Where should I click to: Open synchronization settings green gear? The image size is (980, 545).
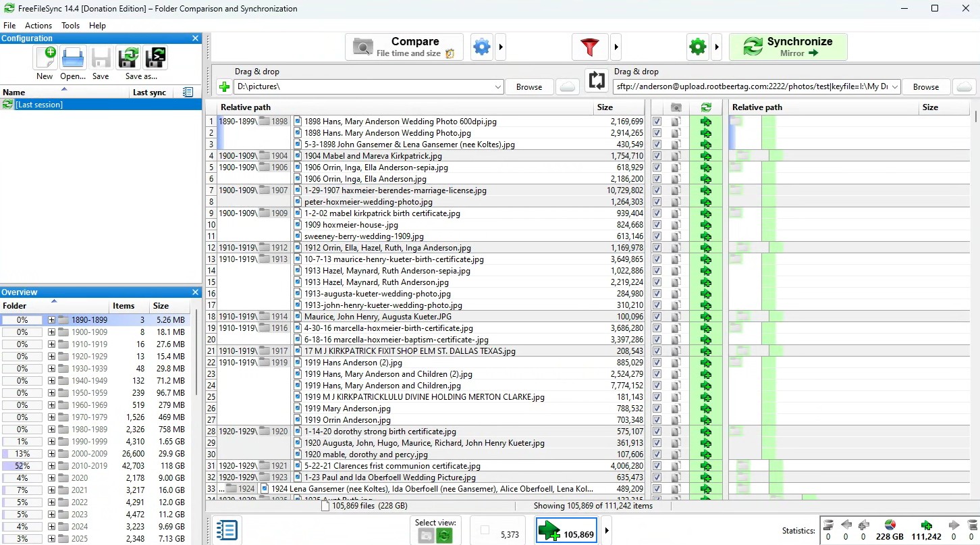[697, 47]
